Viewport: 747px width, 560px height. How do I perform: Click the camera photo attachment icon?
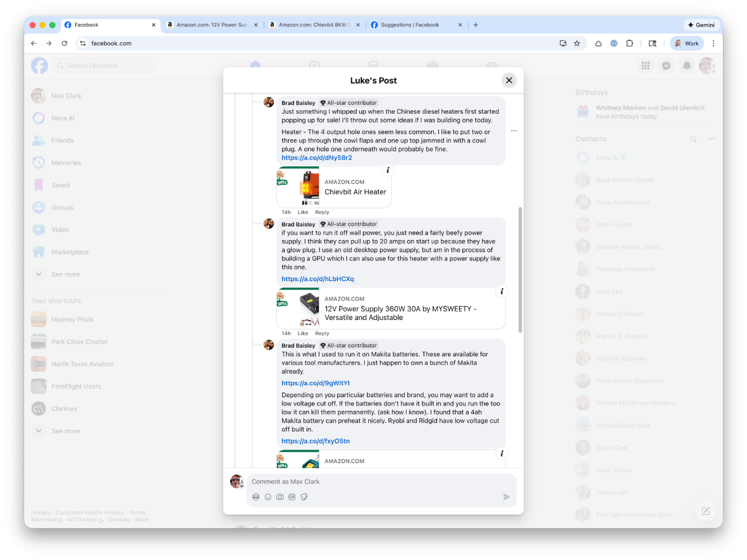280,497
